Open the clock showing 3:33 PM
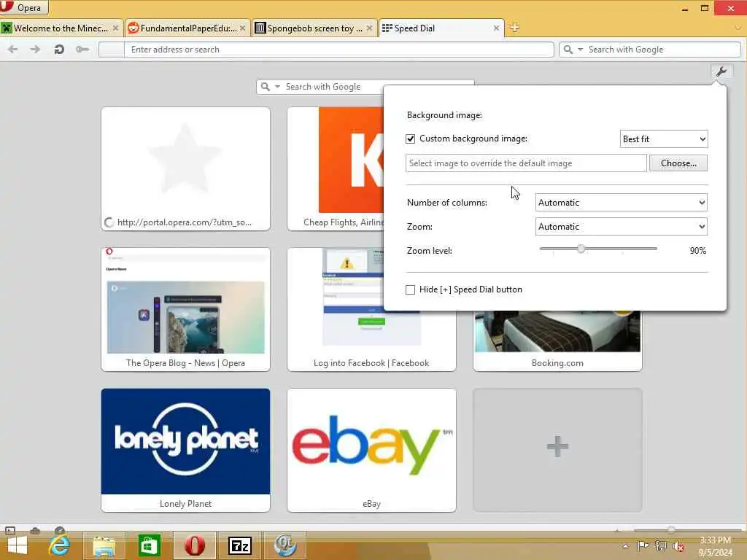Screen dimensions: 747x560 tap(716, 546)
